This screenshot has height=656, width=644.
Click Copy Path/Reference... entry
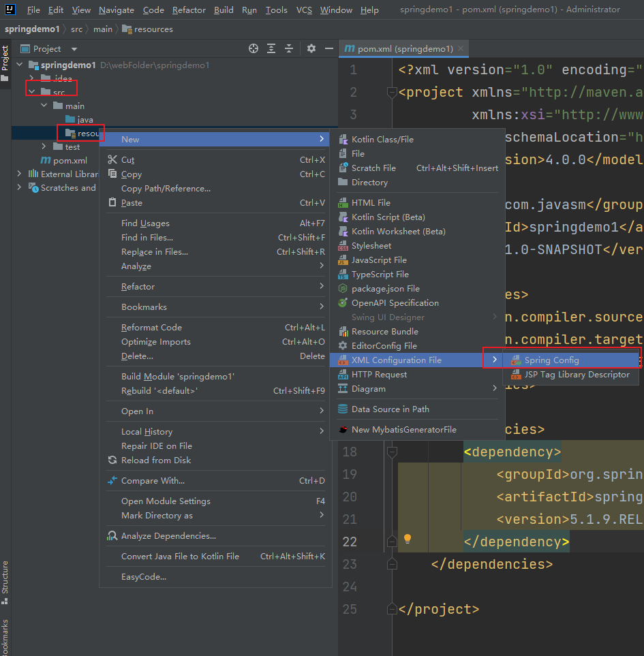215,189
